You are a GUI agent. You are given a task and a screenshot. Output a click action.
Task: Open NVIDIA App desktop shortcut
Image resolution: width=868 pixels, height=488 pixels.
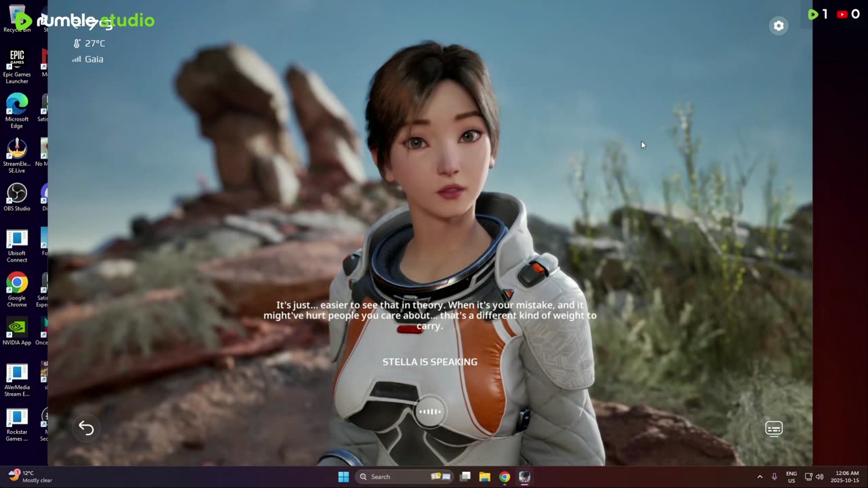tap(17, 332)
